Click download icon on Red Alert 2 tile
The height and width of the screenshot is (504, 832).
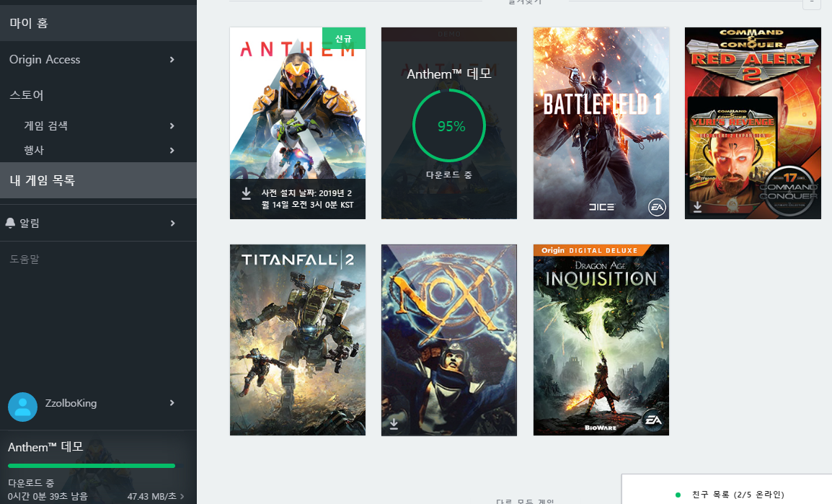pos(697,208)
